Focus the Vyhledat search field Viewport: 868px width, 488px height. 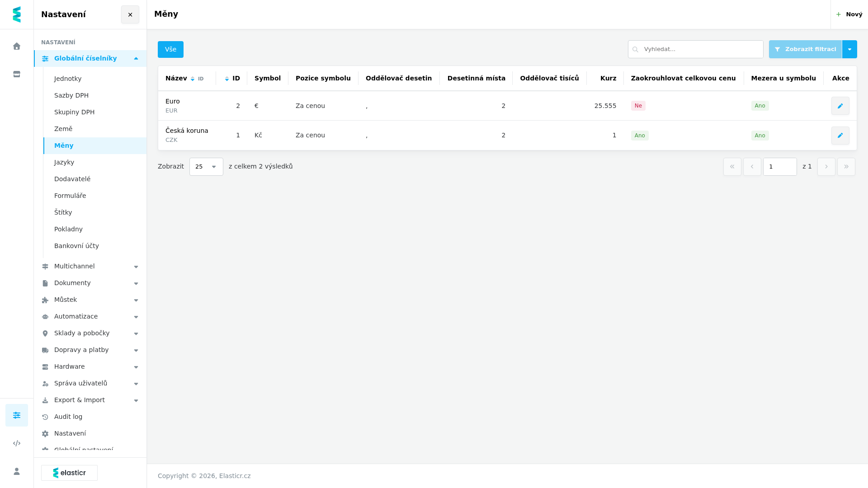click(x=695, y=49)
